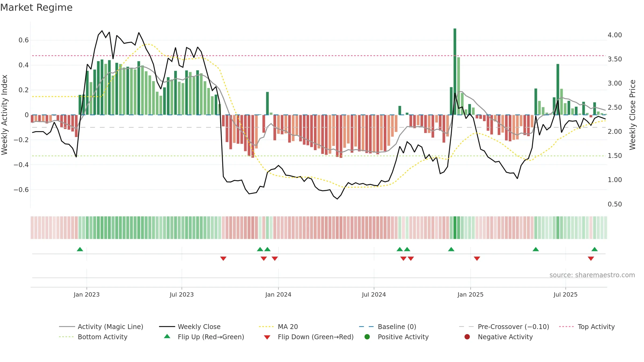Click the flip-down marker in fall 2023

[223, 258]
